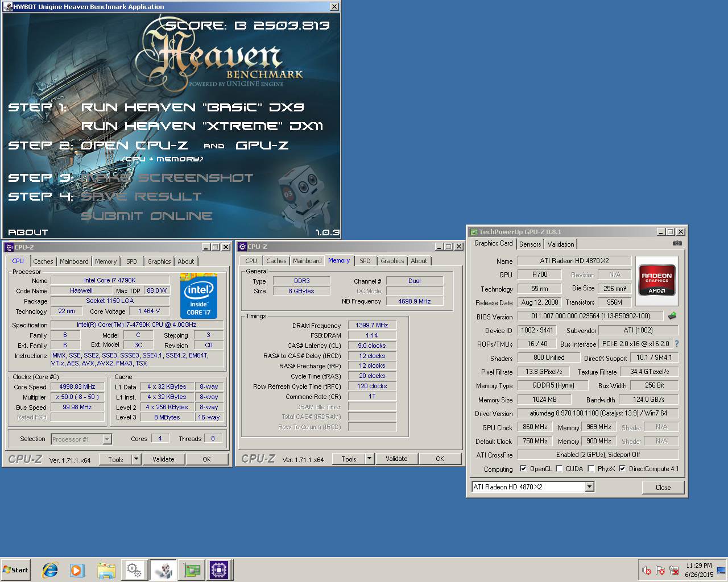Open Windows Explorer folder icon in taskbar
This screenshot has height=582, width=728.
[106, 570]
